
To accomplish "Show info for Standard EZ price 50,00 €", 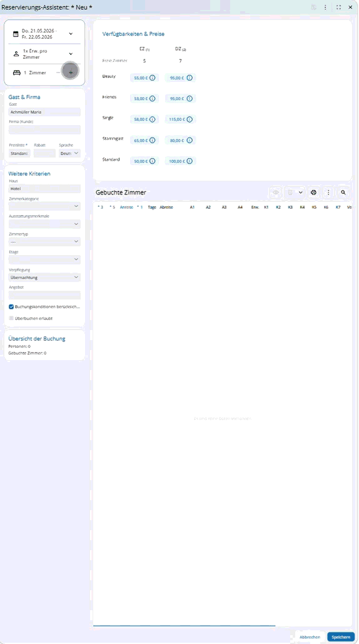I will pyautogui.click(x=153, y=161).
